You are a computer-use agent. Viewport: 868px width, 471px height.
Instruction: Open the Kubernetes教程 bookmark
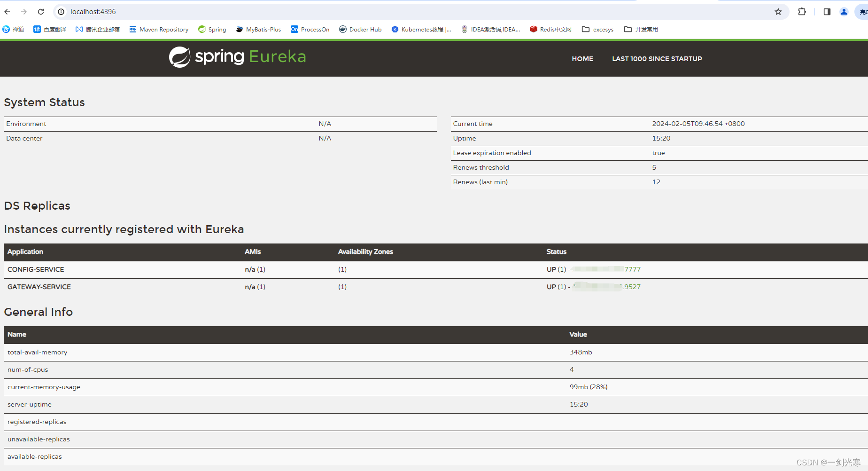pyautogui.click(x=421, y=29)
